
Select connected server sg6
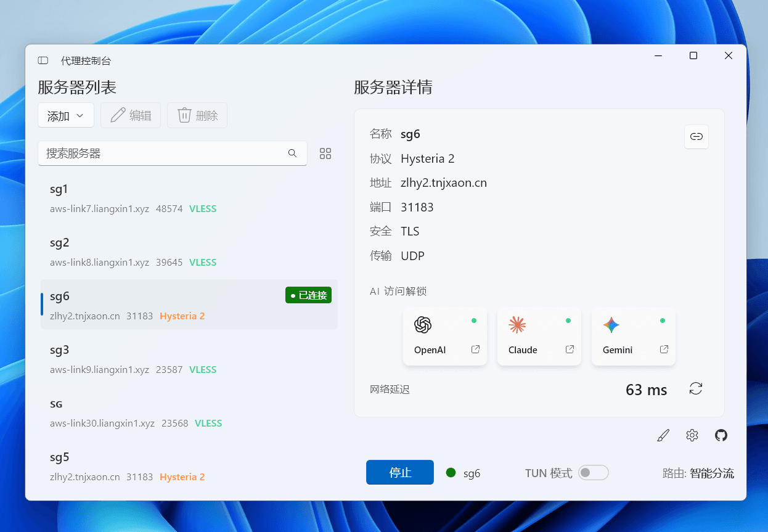point(189,305)
